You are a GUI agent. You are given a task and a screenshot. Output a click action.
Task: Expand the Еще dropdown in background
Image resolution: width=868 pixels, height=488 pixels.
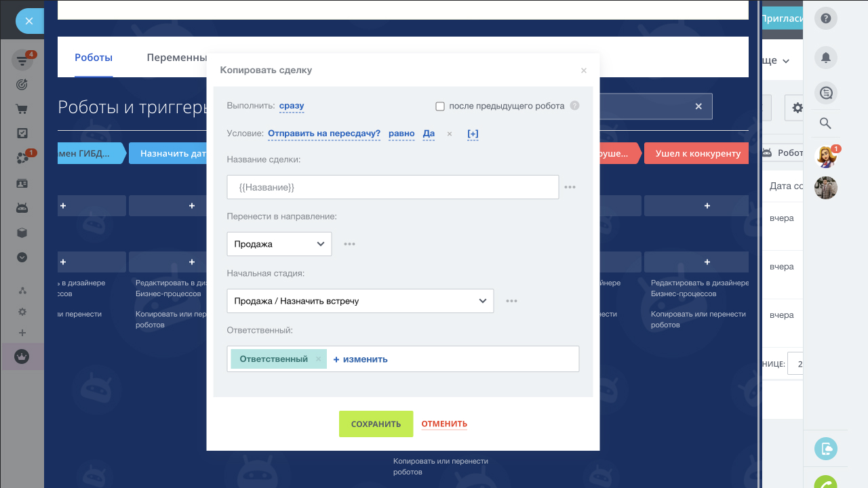coord(775,60)
